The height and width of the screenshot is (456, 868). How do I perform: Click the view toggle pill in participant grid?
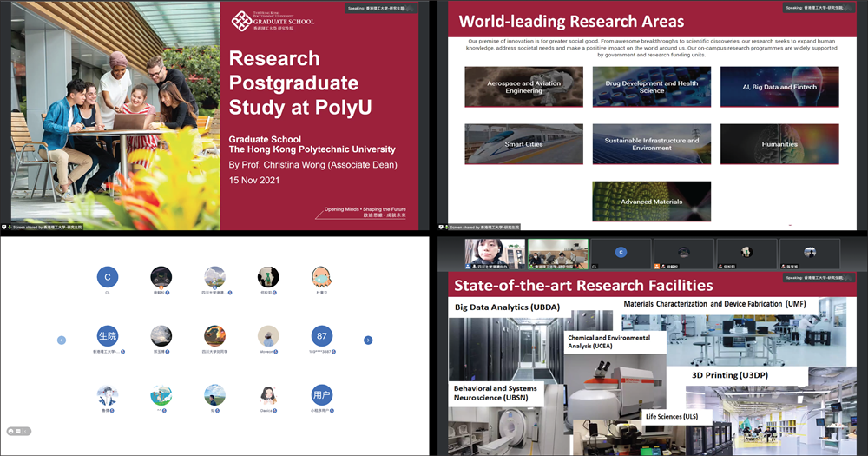[18, 431]
